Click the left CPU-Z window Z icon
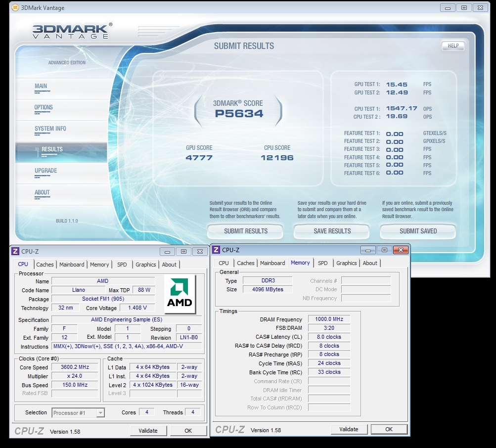This screenshot has height=448, width=496. pyautogui.click(x=15, y=251)
